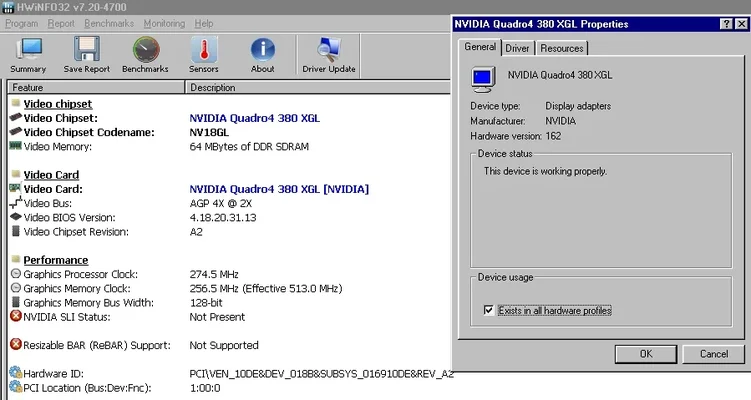Click the 'Not Supported' ReBAR value
The height and width of the screenshot is (400, 751).
tap(224, 345)
